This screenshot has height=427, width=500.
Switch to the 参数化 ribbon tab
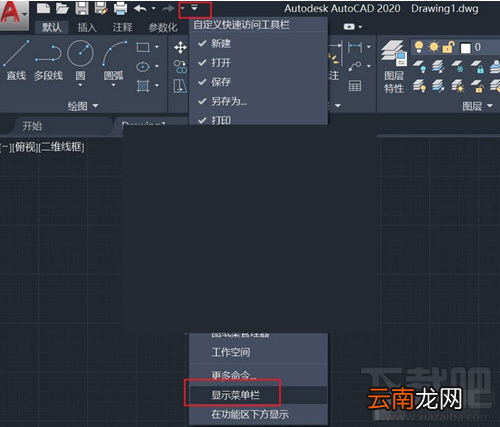point(163,27)
